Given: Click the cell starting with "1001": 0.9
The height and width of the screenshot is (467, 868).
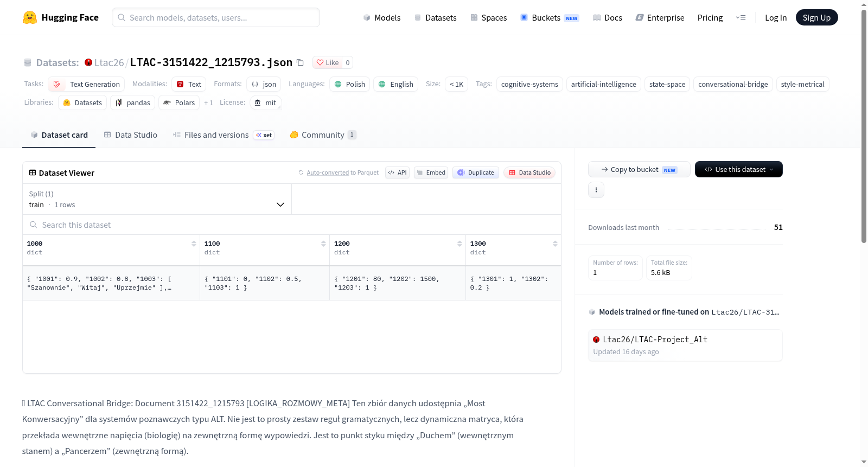Looking at the screenshot, I should tap(111, 283).
